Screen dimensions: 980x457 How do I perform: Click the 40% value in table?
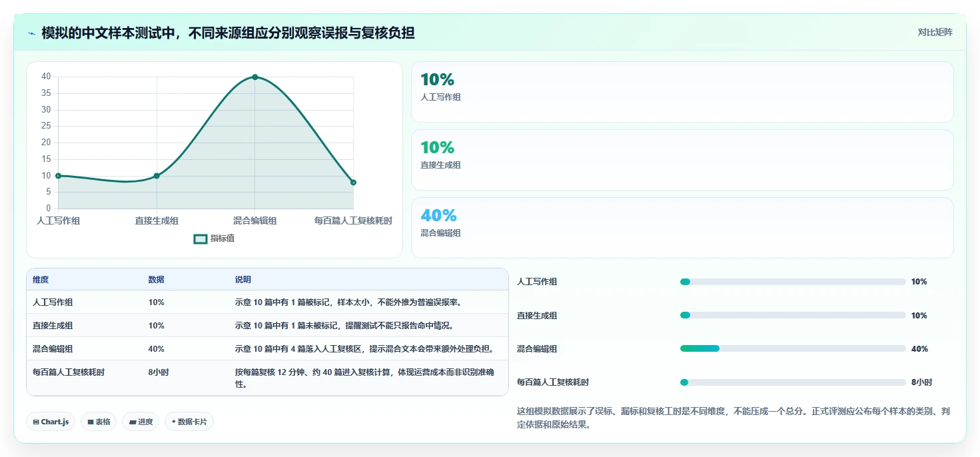157,349
